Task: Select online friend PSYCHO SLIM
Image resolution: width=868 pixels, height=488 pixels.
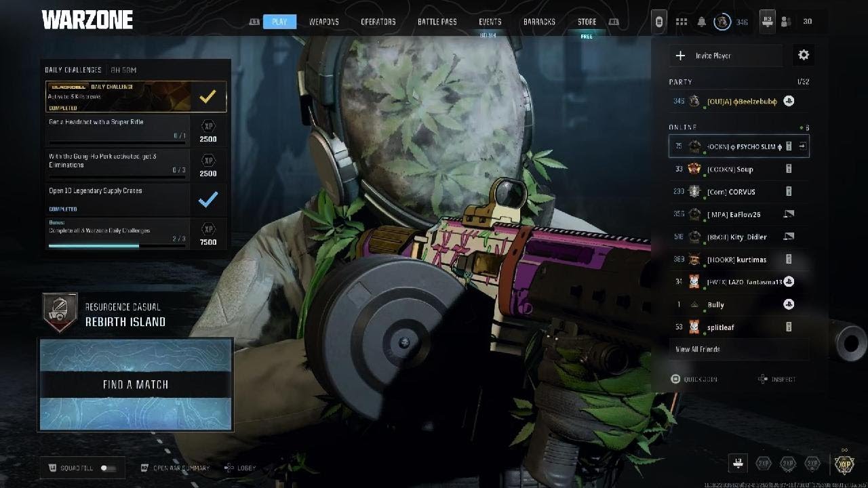Action: point(739,146)
